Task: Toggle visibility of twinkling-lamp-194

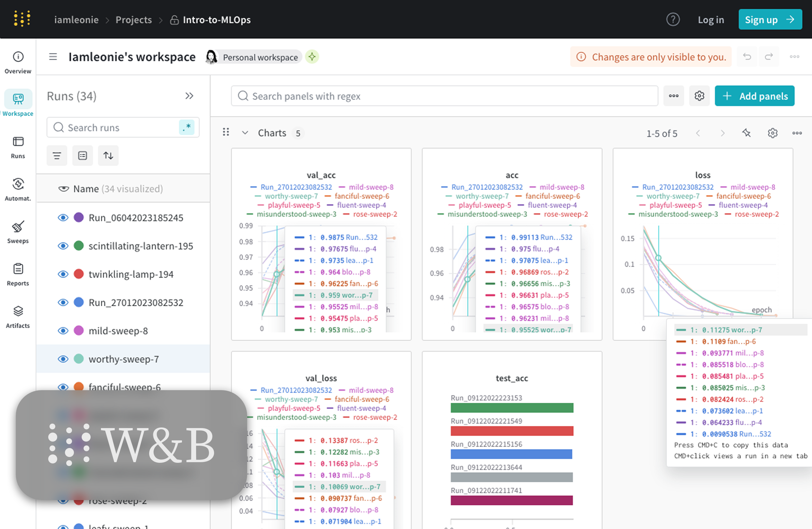Action: coord(63,274)
